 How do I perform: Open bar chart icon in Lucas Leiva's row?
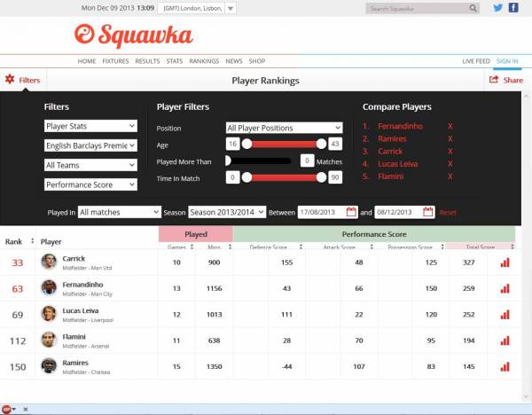coord(505,315)
